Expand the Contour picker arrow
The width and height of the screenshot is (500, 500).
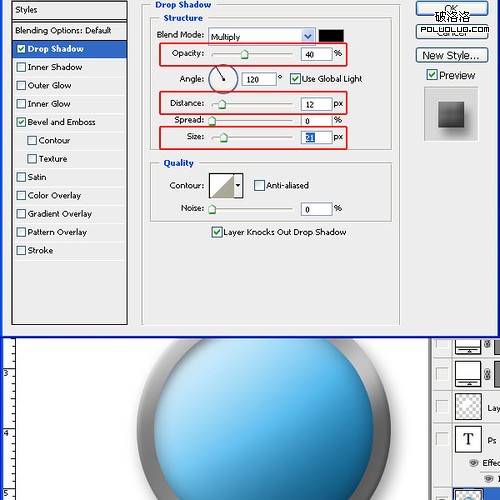[238, 186]
